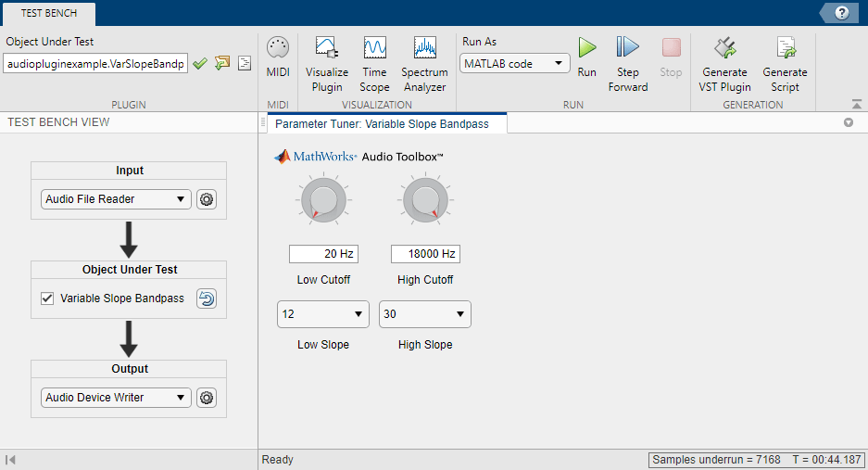Toggle the Variable Slope Bandpass checkbox

pos(47,299)
